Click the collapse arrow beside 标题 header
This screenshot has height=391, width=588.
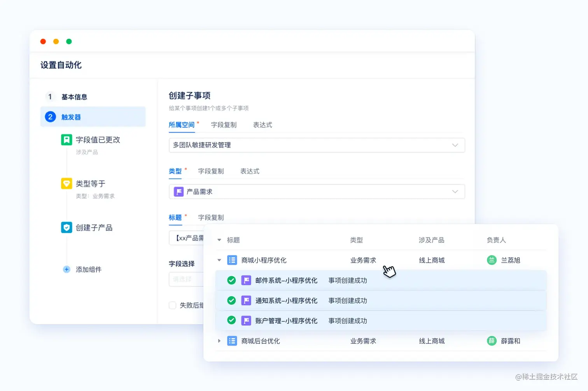[x=219, y=240]
